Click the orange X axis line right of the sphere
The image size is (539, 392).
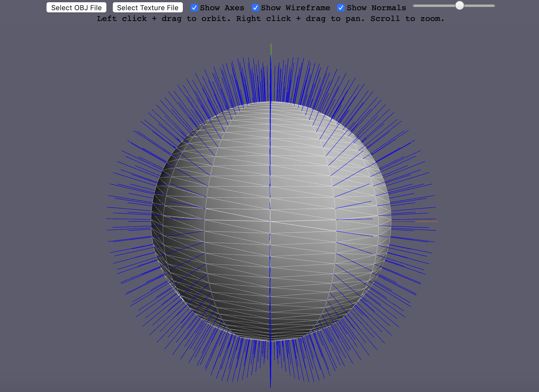427,221
